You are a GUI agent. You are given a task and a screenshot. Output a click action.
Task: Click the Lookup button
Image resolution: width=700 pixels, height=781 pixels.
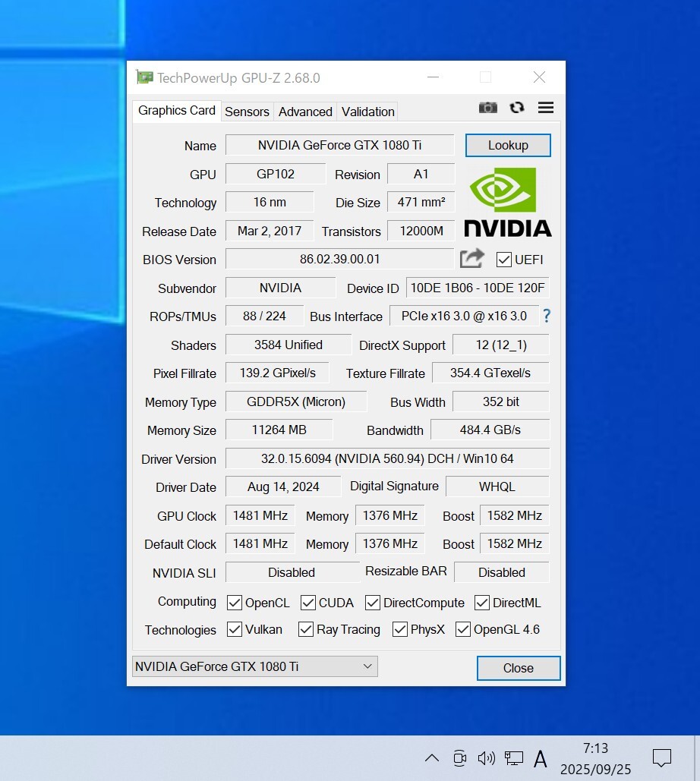(x=508, y=145)
